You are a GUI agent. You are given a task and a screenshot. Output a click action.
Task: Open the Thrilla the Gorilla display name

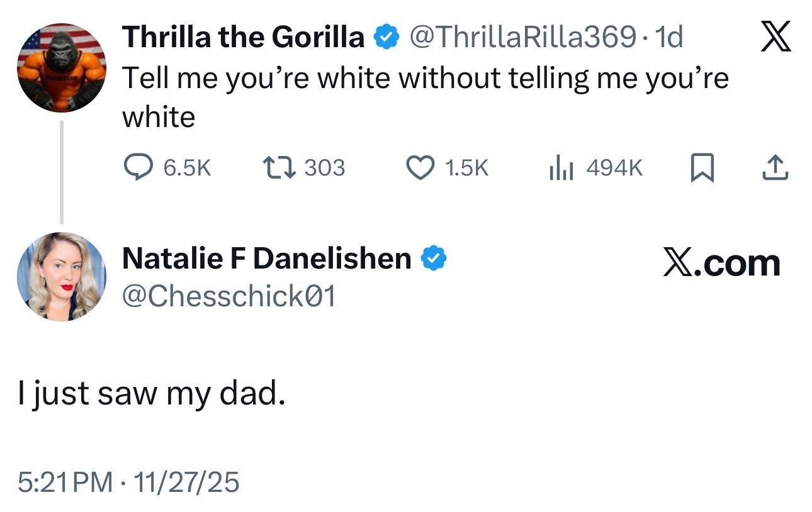pyautogui.click(x=243, y=38)
